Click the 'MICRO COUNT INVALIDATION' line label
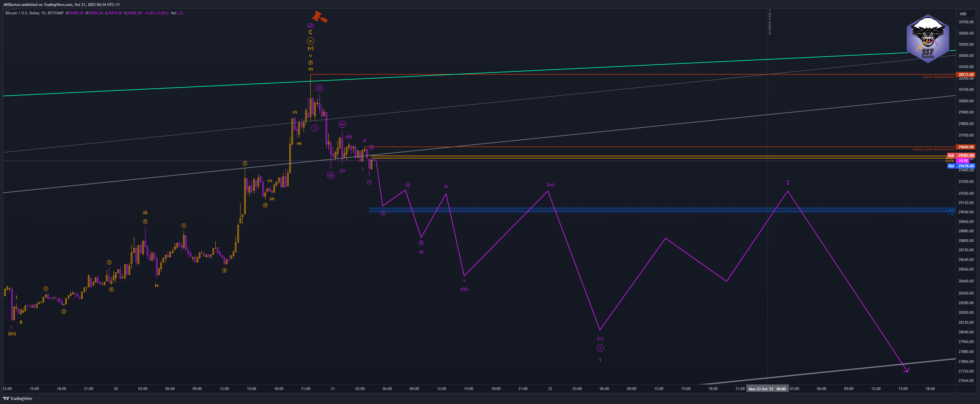This screenshot has height=404, width=980. coord(933,150)
